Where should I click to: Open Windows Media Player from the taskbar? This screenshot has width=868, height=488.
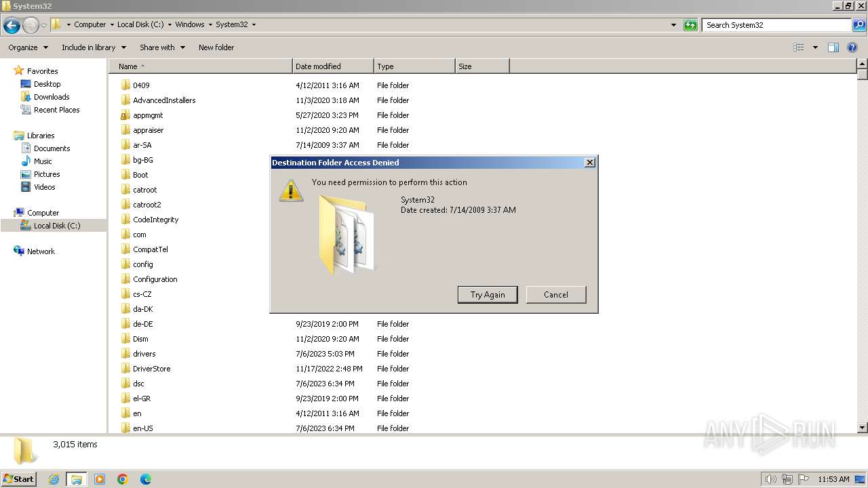pos(100,479)
